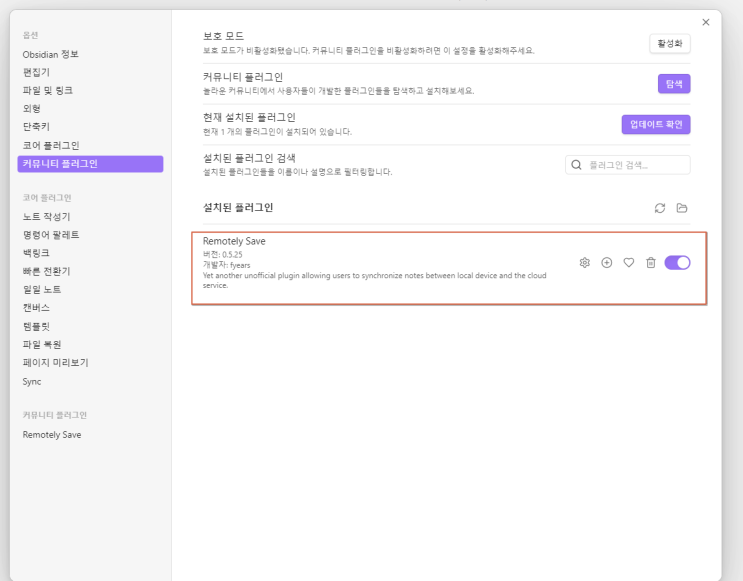Open the plugins folder icon

coord(682,208)
